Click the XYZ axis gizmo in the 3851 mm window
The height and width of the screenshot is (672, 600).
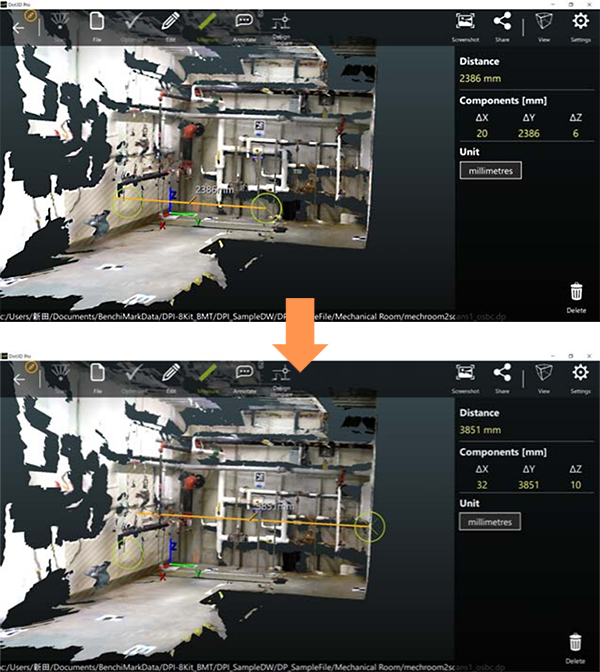[x=179, y=559]
